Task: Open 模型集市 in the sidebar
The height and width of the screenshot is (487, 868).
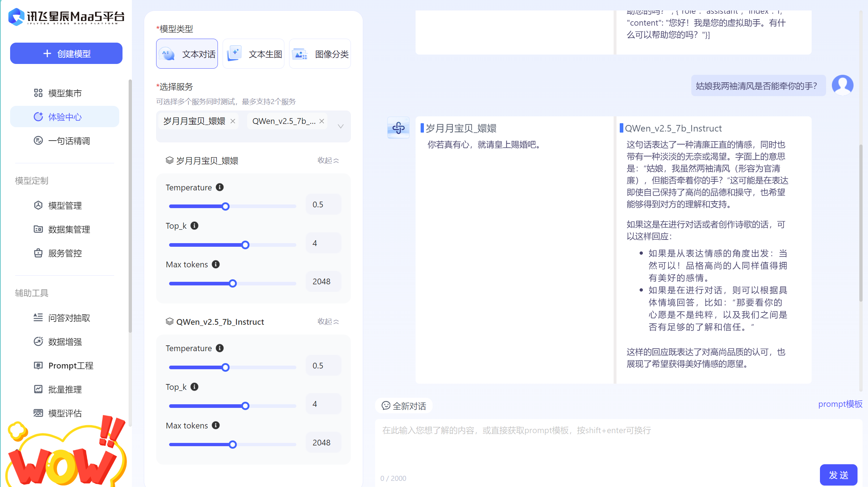Action: click(x=65, y=93)
